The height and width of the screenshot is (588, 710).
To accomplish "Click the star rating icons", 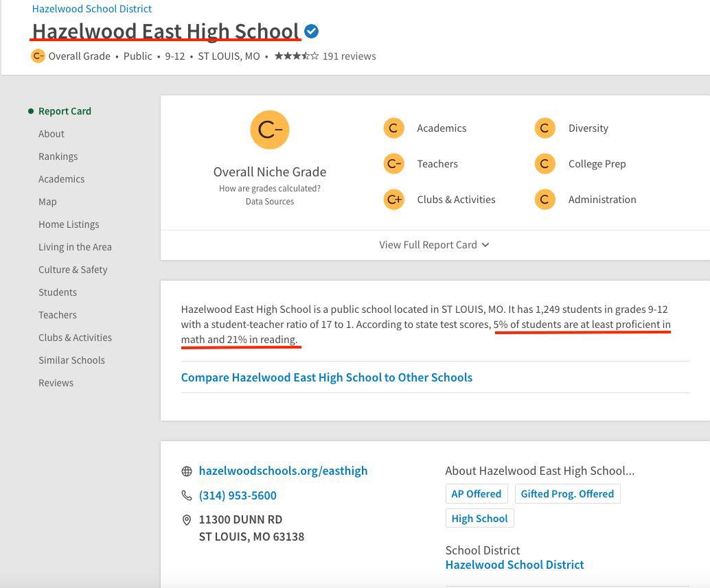I will [297, 56].
